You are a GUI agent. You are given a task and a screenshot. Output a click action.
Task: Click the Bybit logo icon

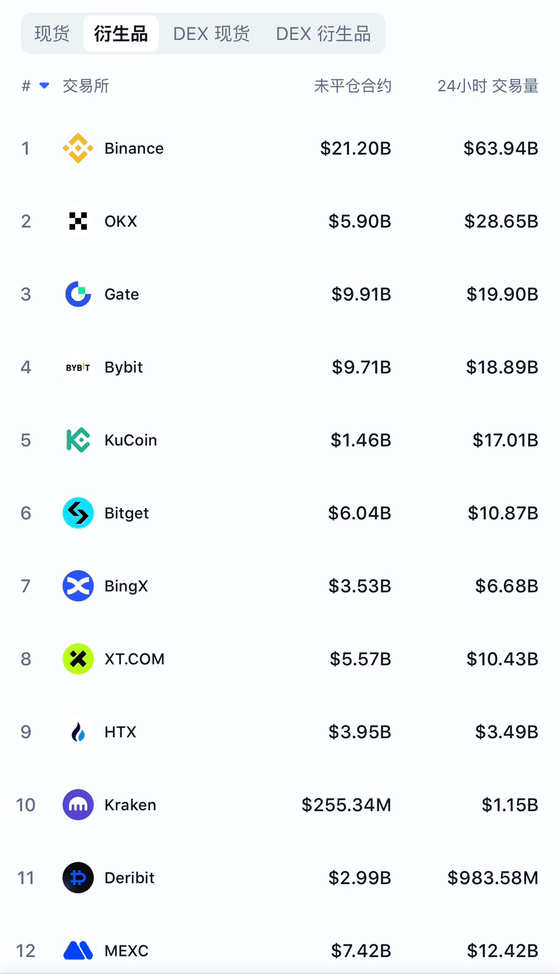[78, 367]
